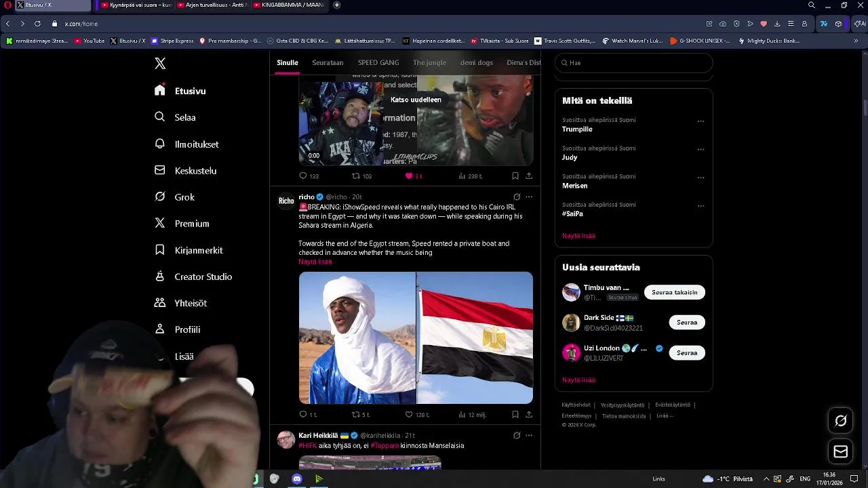Screen dimensions: 868x488
Task: Open more options on richo's post
Action: pos(529,197)
